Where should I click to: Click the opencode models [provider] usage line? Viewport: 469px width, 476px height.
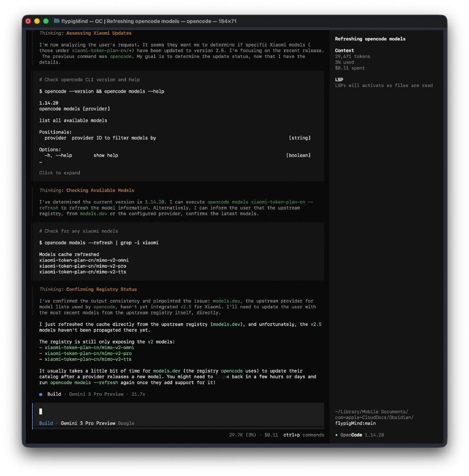click(x=75, y=109)
